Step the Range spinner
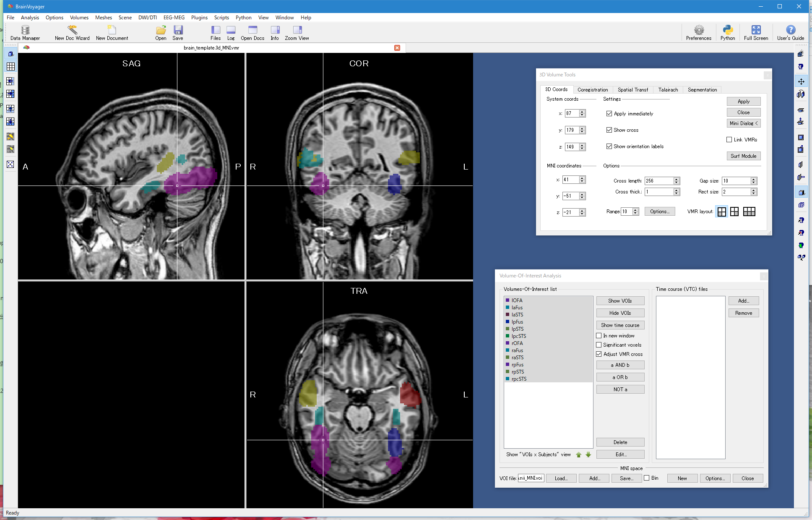 [635, 212]
